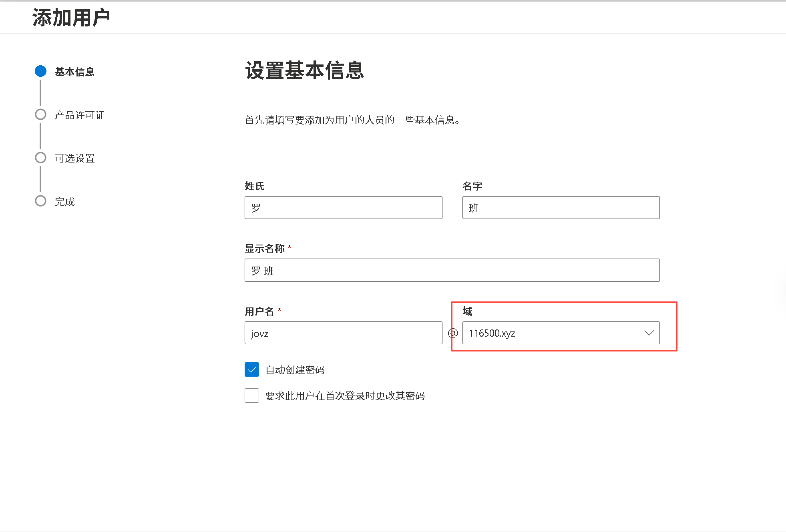The width and height of the screenshot is (786, 532).
Task: Focus the 显示名称 input field
Action: tap(452, 271)
